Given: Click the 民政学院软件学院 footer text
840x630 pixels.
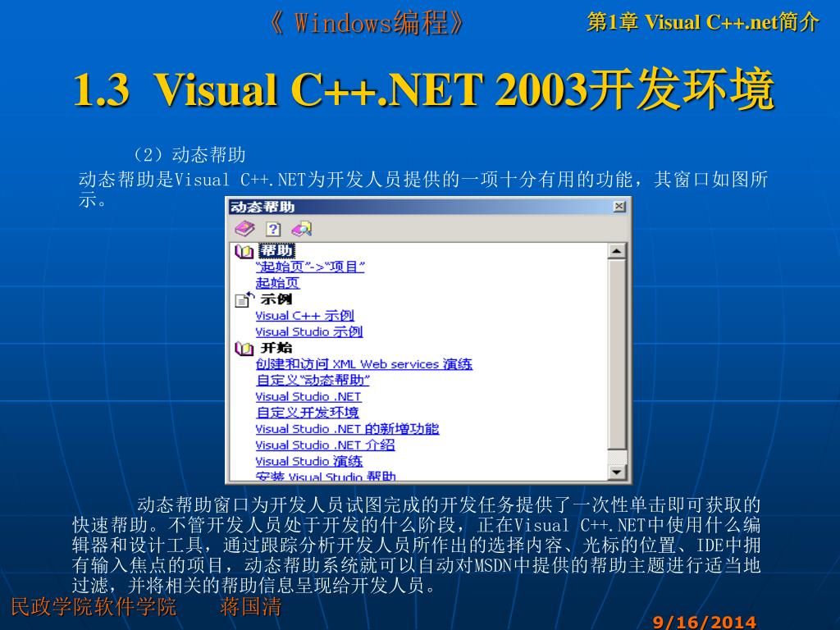Looking at the screenshot, I should click(94, 606).
